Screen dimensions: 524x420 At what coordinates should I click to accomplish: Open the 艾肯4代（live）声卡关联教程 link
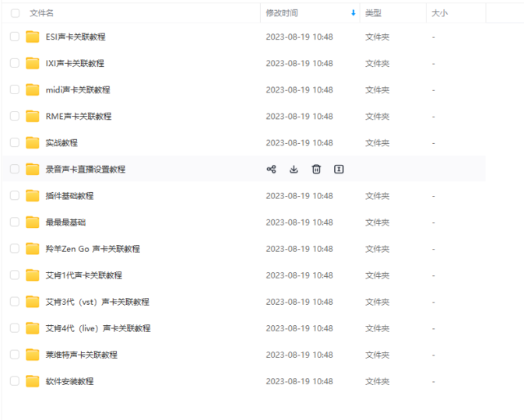97,328
